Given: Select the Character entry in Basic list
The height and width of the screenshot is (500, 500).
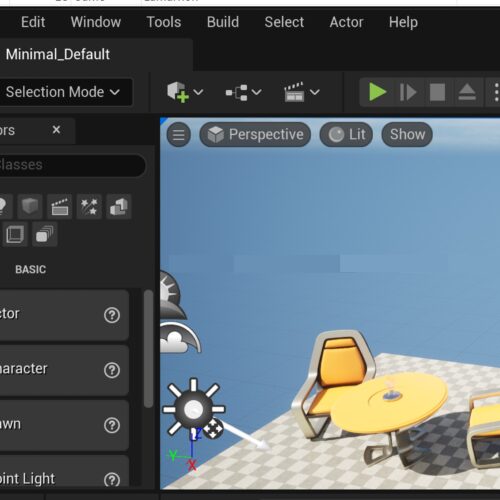Looking at the screenshot, I should click(64, 370).
